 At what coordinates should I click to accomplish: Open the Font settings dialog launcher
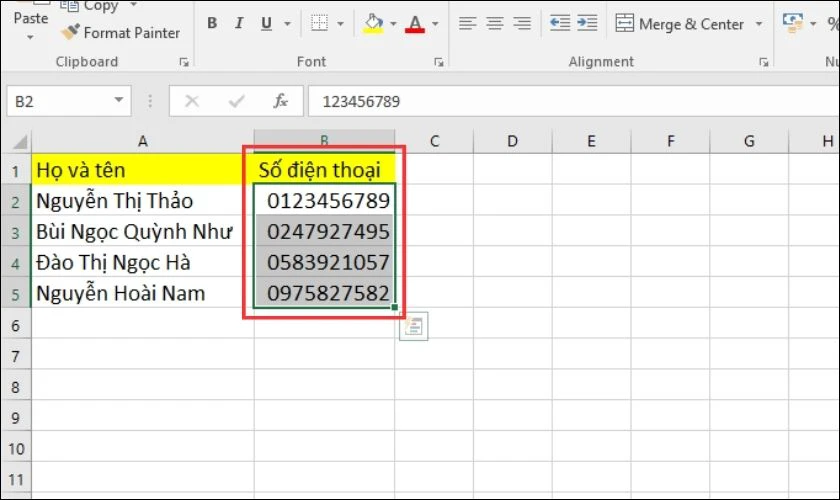pos(439,62)
